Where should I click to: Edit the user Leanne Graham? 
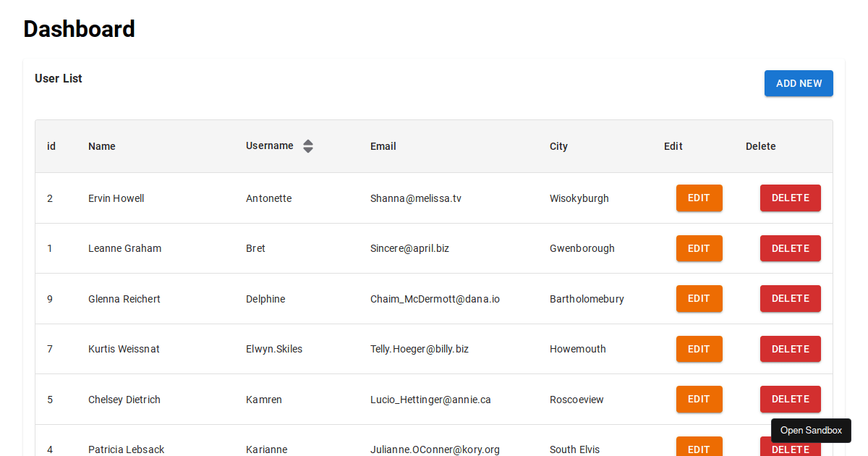[x=699, y=248]
